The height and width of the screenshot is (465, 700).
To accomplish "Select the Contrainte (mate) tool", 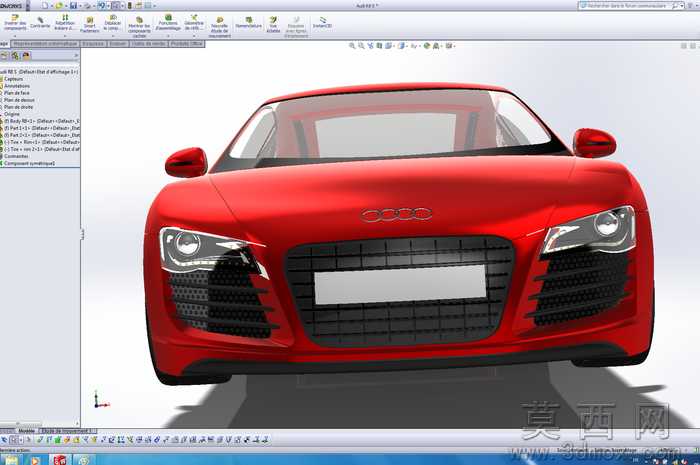I will [40, 22].
